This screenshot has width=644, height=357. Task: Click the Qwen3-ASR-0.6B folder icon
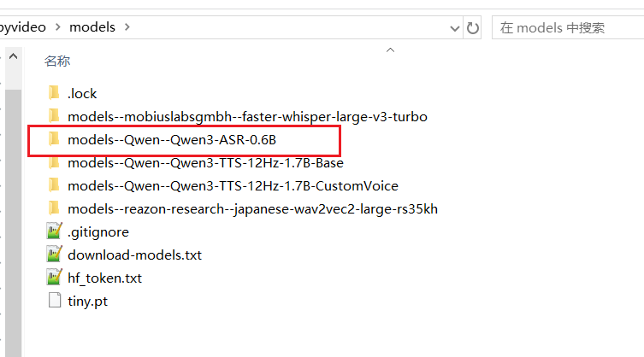[54, 139]
